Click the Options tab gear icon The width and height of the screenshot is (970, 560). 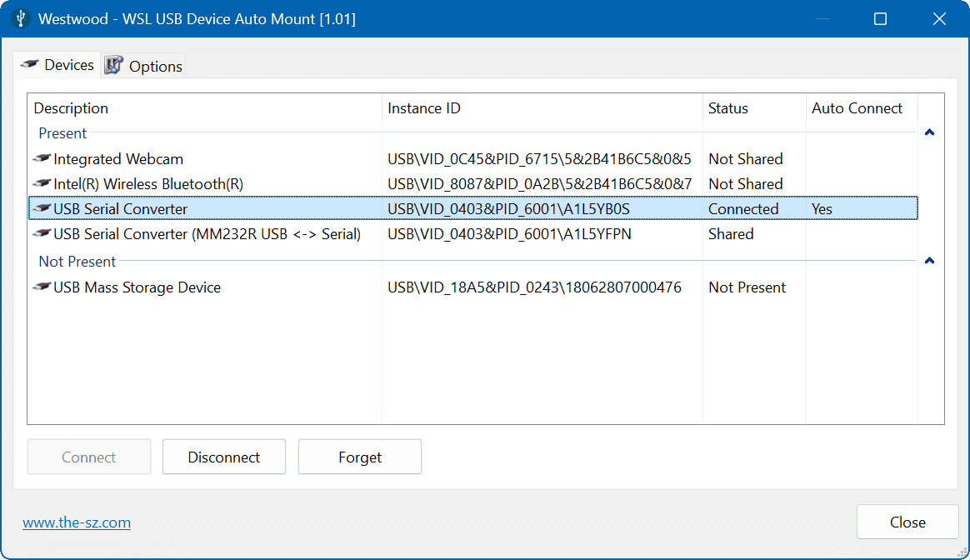coord(114,66)
